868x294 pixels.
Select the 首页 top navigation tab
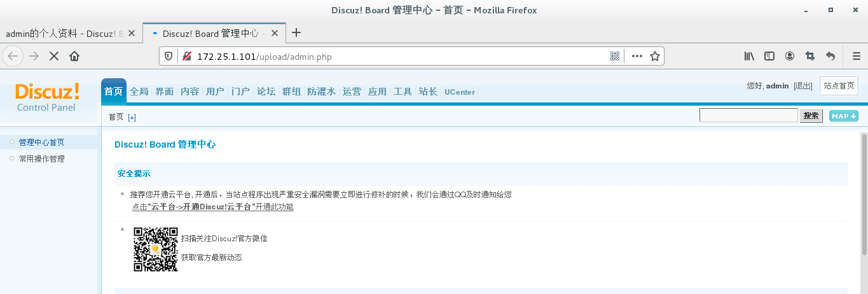click(x=114, y=91)
